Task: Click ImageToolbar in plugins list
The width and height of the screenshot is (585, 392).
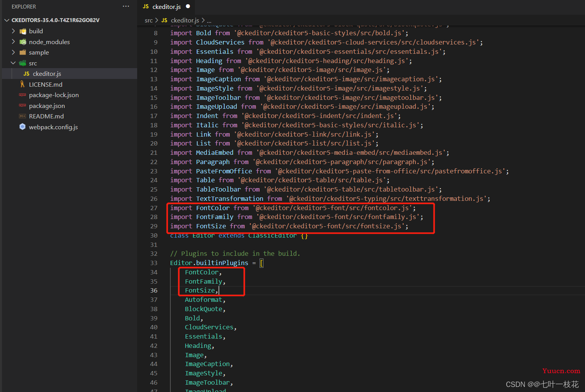Action: [207, 383]
